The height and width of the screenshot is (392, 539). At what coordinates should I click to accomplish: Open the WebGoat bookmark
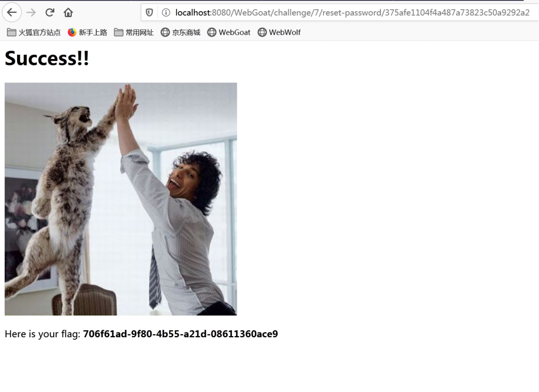click(x=229, y=32)
